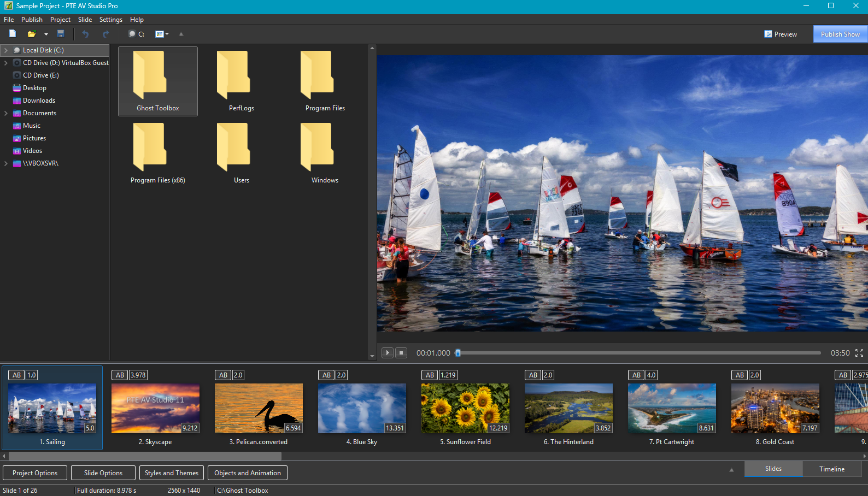Open the file list view mode dropdown
Screen dimensions: 868x496
click(x=162, y=34)
